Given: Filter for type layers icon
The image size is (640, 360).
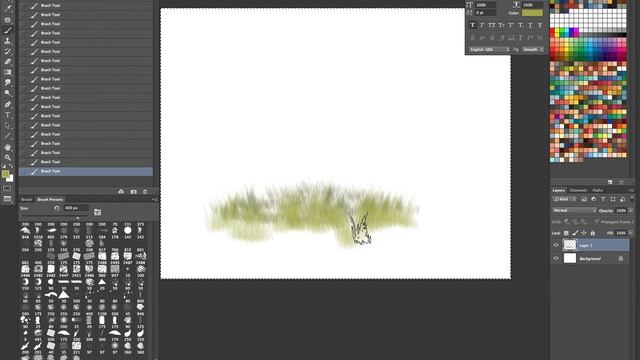Looking at the screenshot, I should 603,199.
